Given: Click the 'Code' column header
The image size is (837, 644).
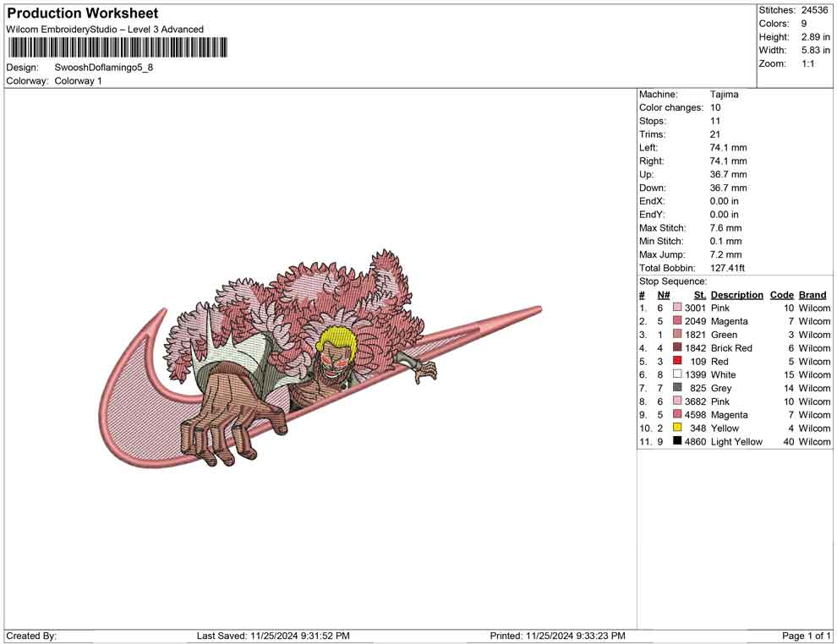Looking at the screenshot, I should 781,295.
